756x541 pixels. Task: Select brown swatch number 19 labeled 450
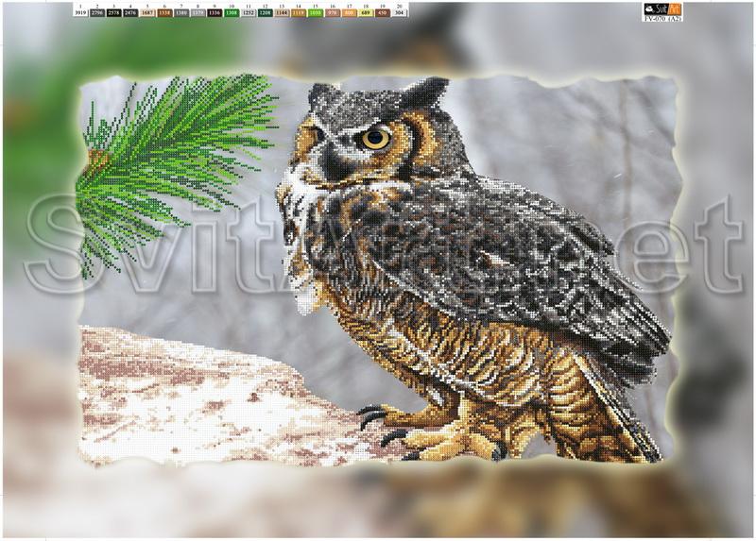pyautogui.click(x=383, y=13)
